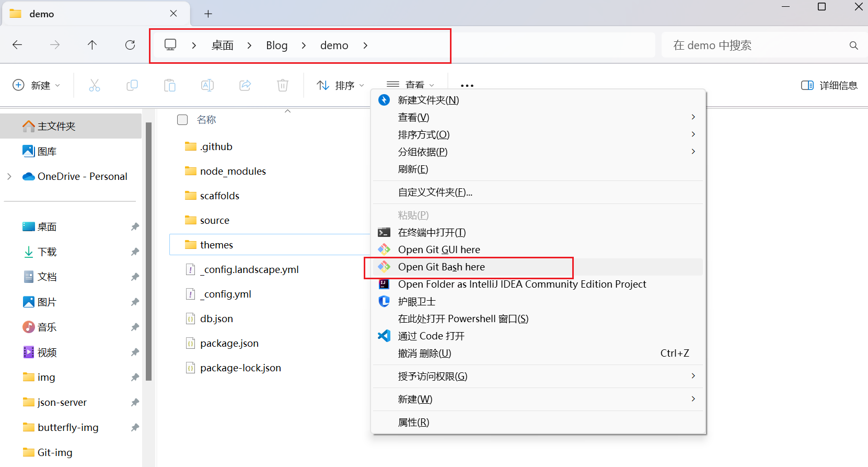
Task: Click the Refresh icon in navigation bar
Action: [130, 45]
